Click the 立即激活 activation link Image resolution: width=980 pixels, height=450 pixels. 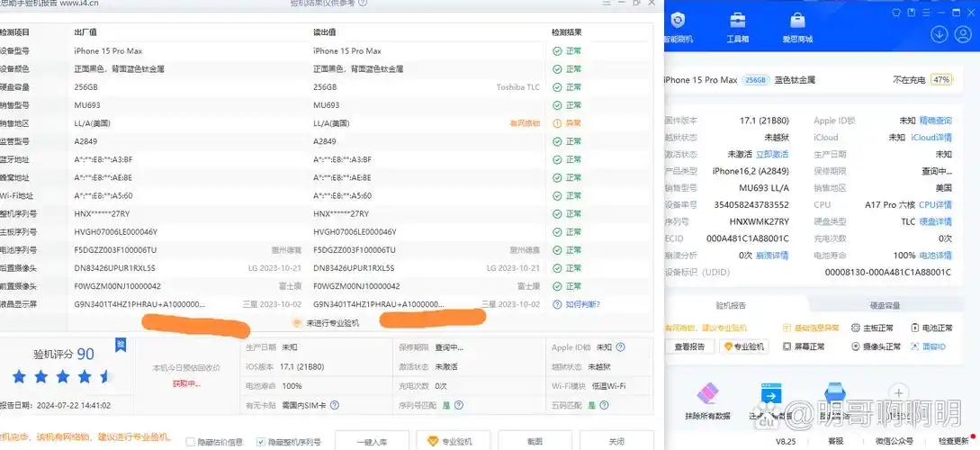pos(772,155)
